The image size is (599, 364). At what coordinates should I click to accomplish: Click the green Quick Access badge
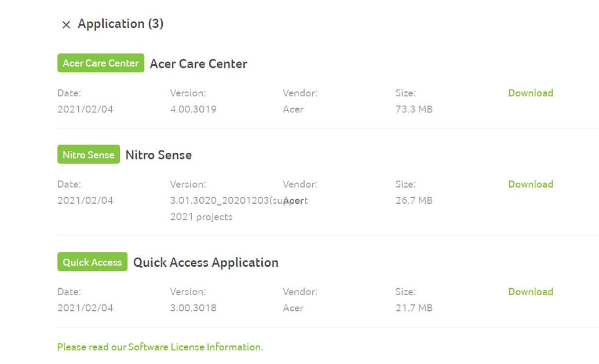[x=93, y=262]
